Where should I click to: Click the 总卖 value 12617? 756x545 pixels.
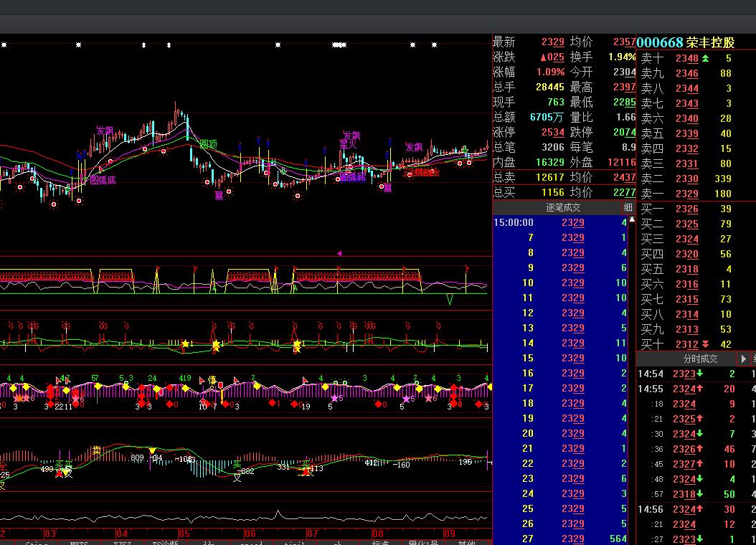(549, 177)
